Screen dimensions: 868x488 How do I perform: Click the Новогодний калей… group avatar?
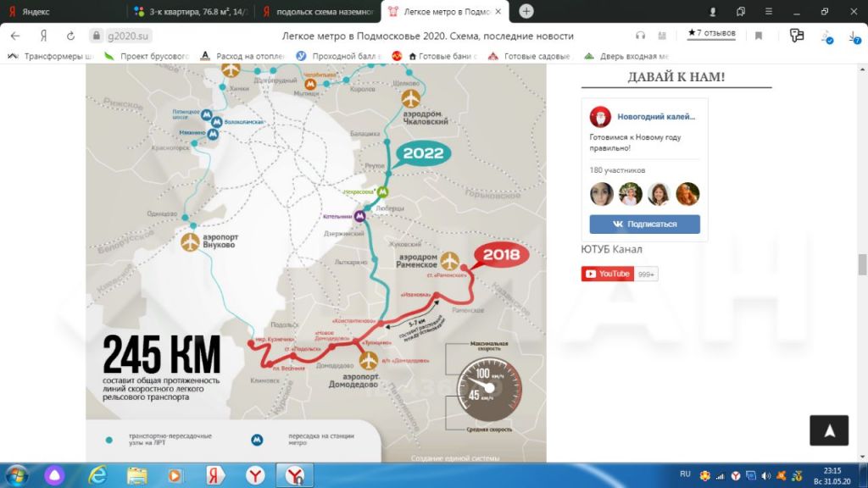coord(600,117)
